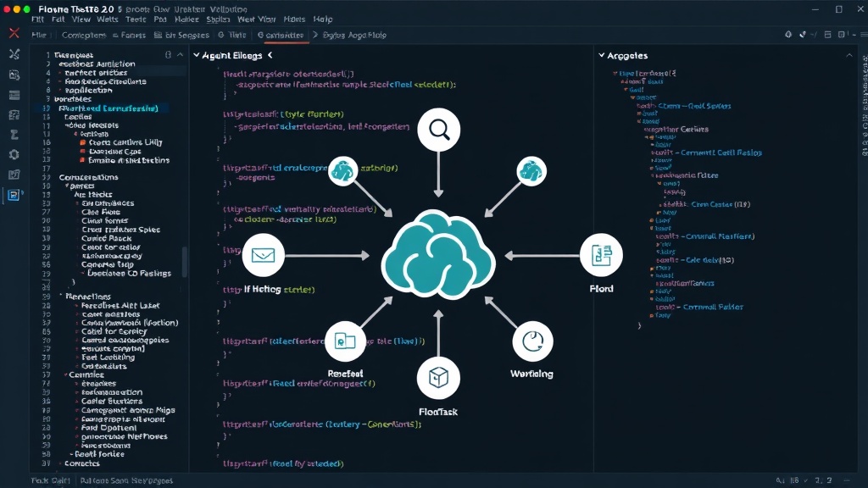Click the red X icon in left sidebar

pos(14,34)
